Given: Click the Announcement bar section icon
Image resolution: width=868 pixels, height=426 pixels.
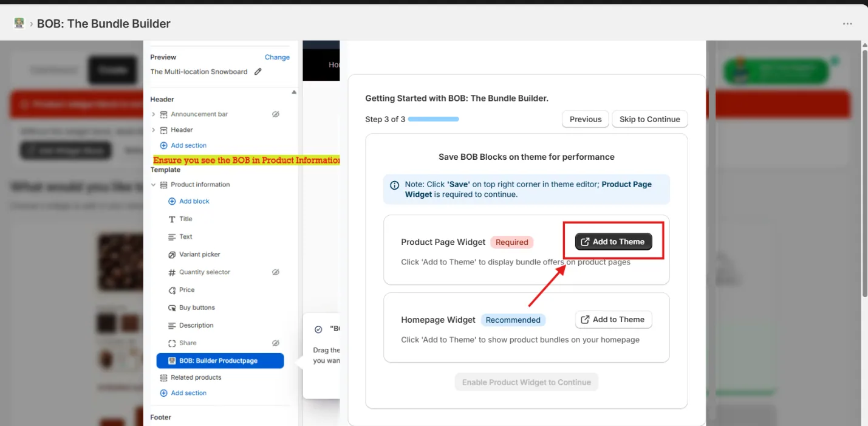Looking at the screenshot, I should [163, 114].
